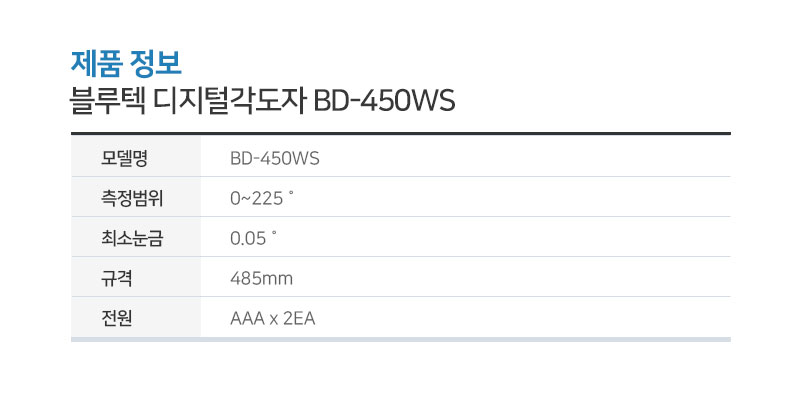Click the degree symbol after 0~225
Viewport: 800px width, 411px height.
291,193
